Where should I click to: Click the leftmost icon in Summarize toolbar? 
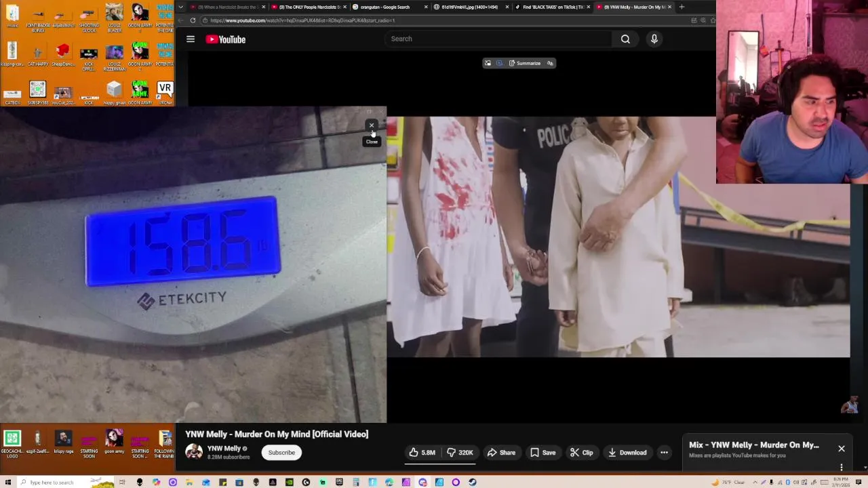point(488,63)
